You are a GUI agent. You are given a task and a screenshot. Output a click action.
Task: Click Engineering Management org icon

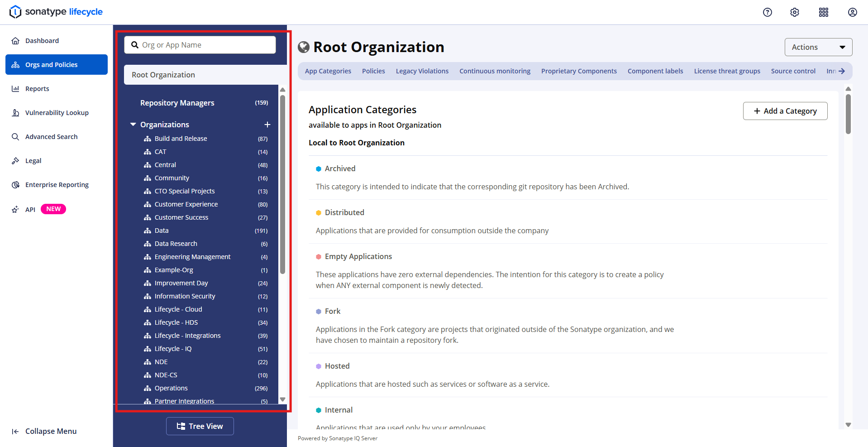[x=148, y=257]
